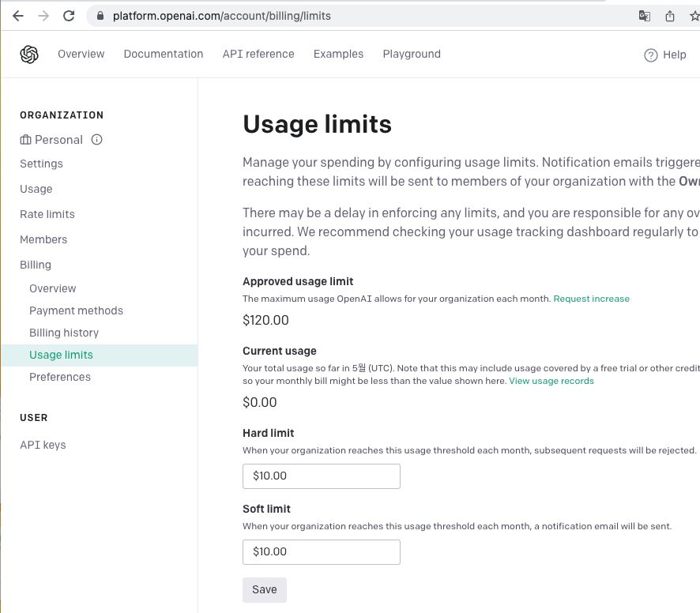Open the Documentation tab
Viewport: 700px width, 613px height.
[164, 55]
